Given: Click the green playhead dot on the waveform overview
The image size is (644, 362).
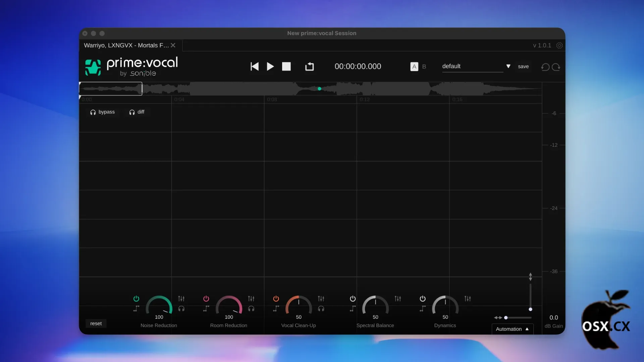Looking at the screenshot, I should coord(319,89).
